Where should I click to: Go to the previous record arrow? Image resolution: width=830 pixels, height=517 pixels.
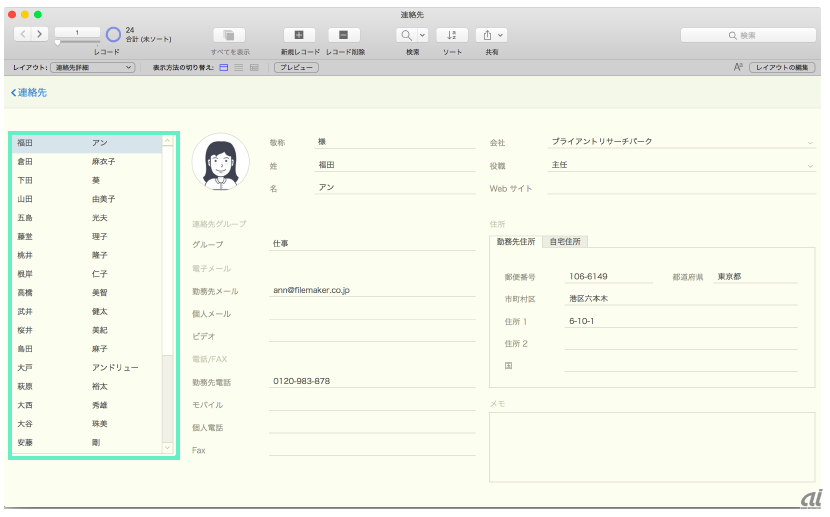(x=25, y=35)
